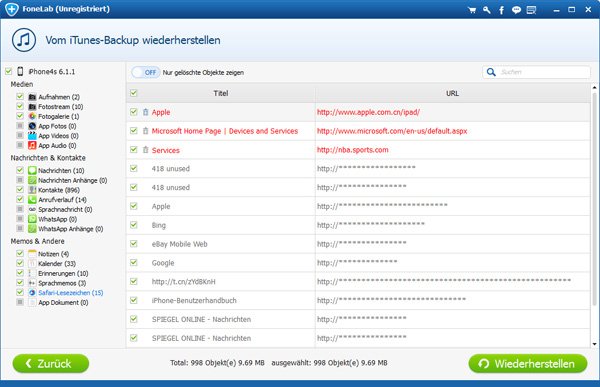The width and height of the screenshot is (600, 387).
Task: Select the Fotostream icon
Action: click(32, 106)
